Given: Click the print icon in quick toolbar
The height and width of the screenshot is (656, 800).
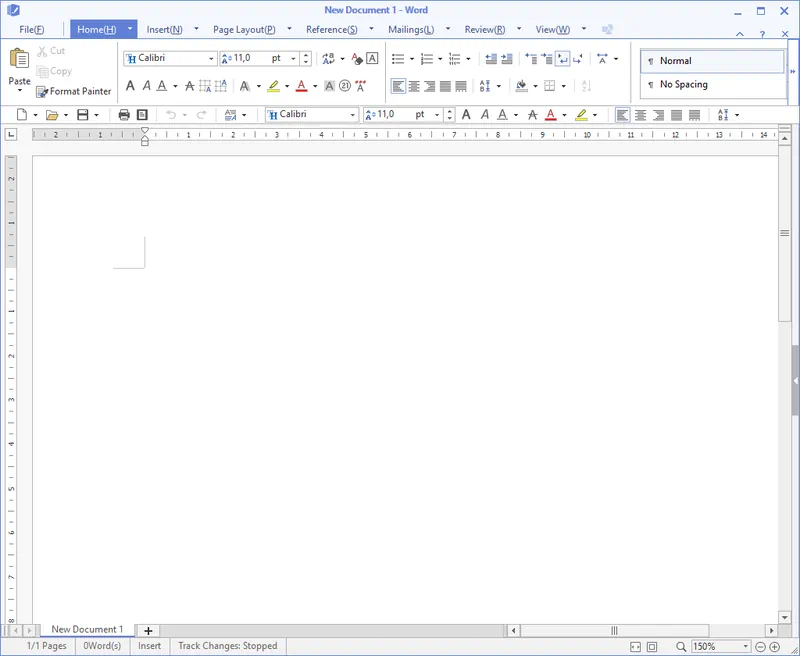Looking at the screenshot, I should tap(124, 115).
